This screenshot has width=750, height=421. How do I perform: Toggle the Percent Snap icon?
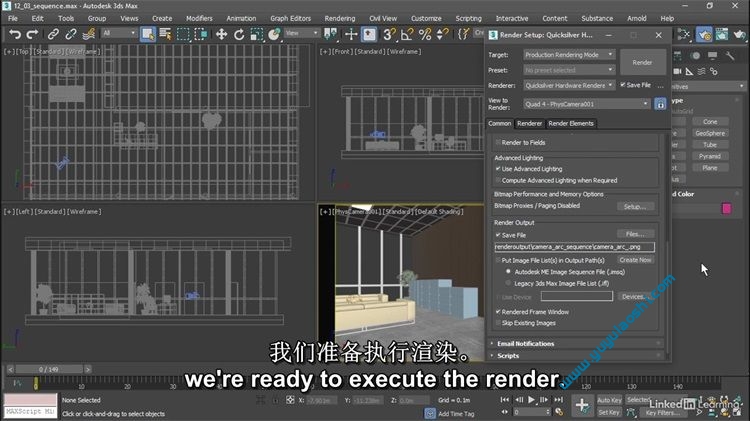coord(425,34)
